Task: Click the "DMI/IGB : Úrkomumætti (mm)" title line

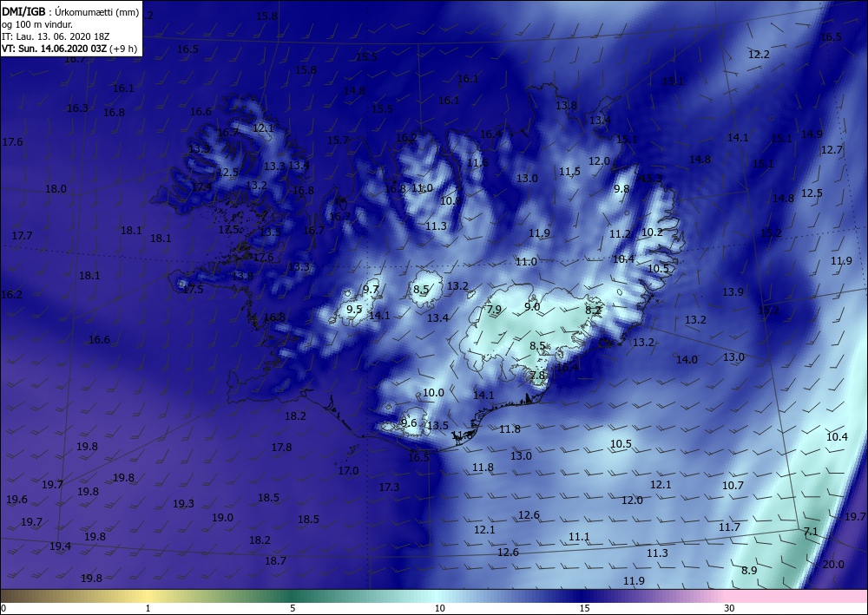Action: [x=70, y=12]
